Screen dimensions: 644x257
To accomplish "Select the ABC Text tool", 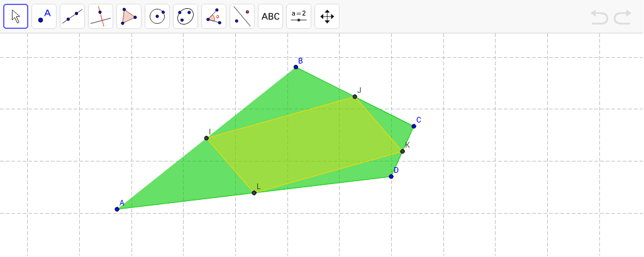I will (x=270, y=16).
